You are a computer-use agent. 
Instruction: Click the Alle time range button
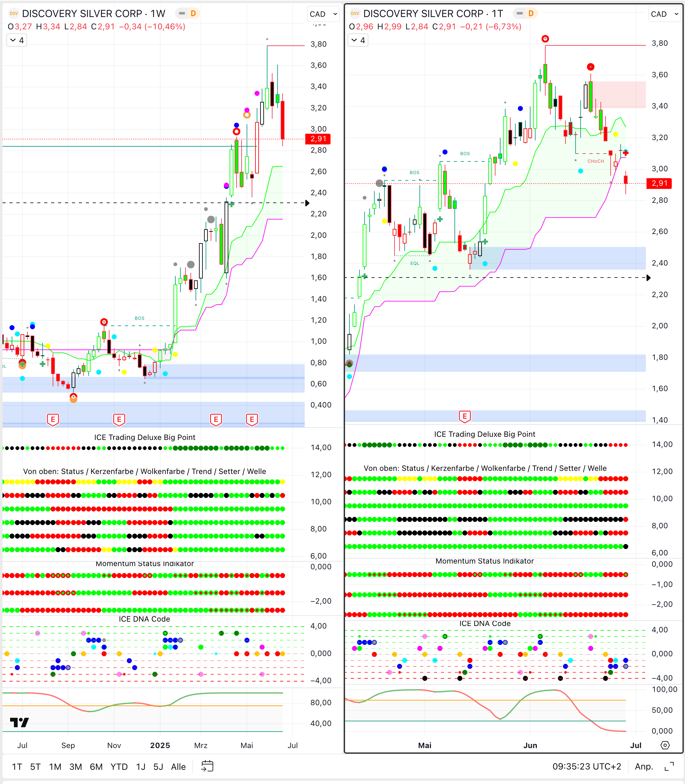(x=178, y=766)
